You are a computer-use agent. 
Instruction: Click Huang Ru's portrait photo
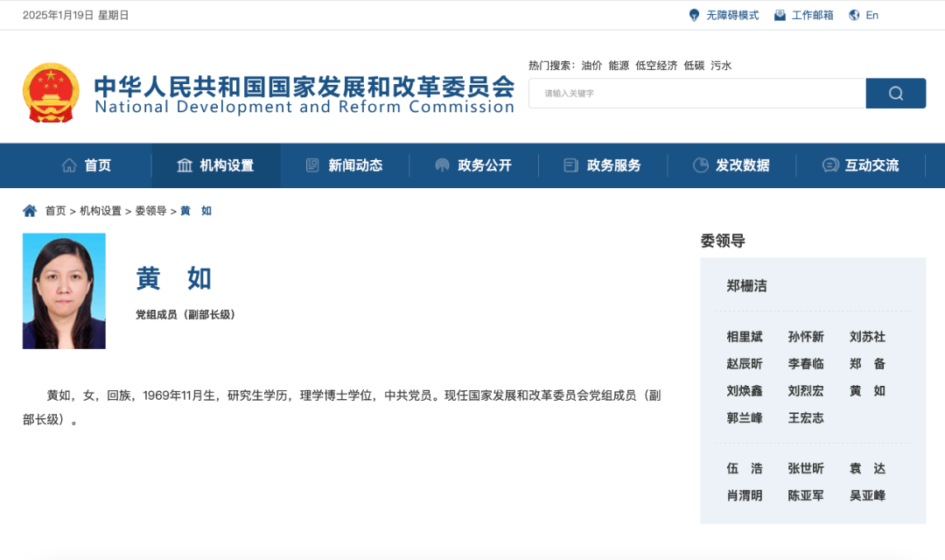64,290
